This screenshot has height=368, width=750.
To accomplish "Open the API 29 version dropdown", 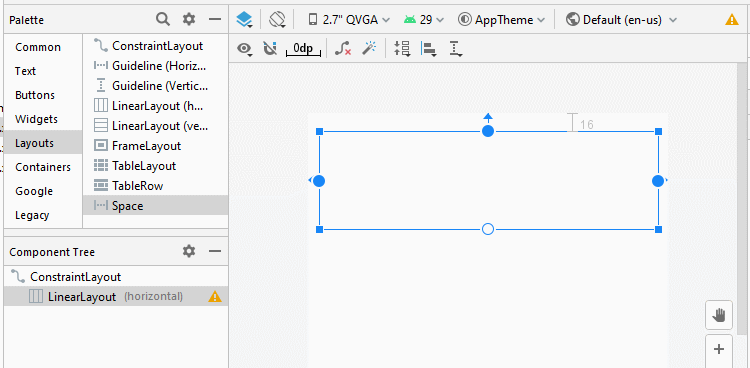I will click(x=424, y=20).
